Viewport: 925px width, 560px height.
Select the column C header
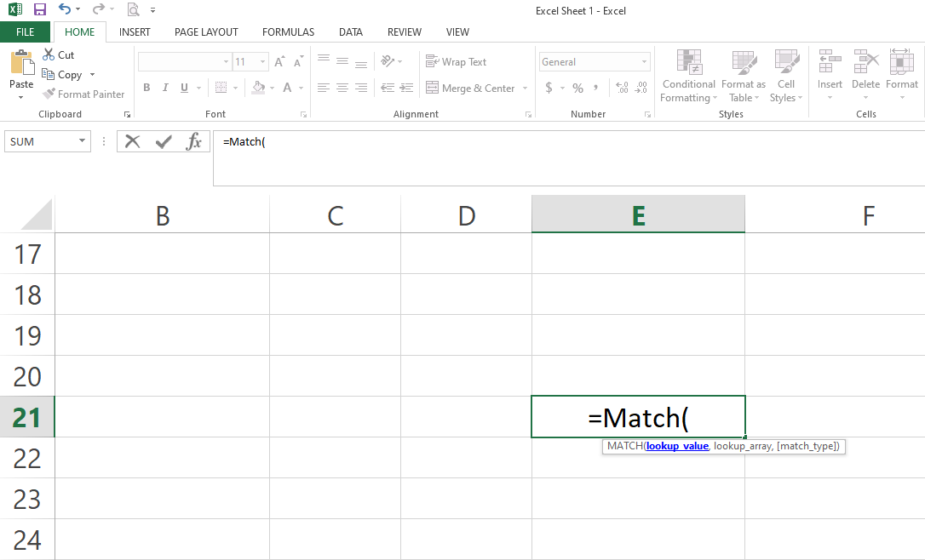click(x=335, y=215)
